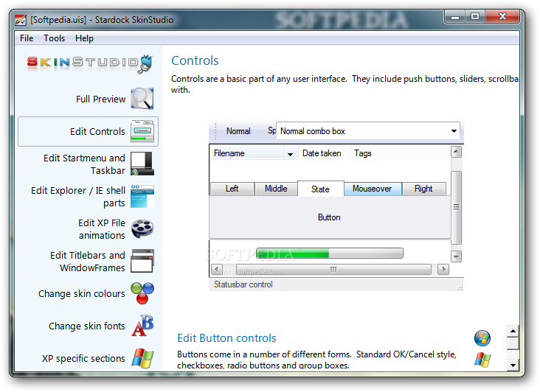This screenshot has height=392, width=540.
Task: Click the toolbar gripper beside Normal
Action: click(x=215, y=131)
